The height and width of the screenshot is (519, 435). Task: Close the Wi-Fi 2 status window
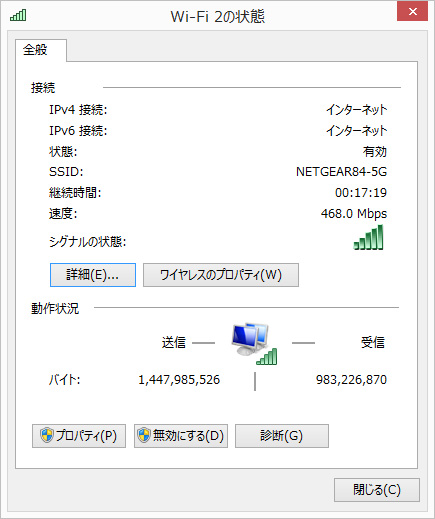tap(412, 12)
